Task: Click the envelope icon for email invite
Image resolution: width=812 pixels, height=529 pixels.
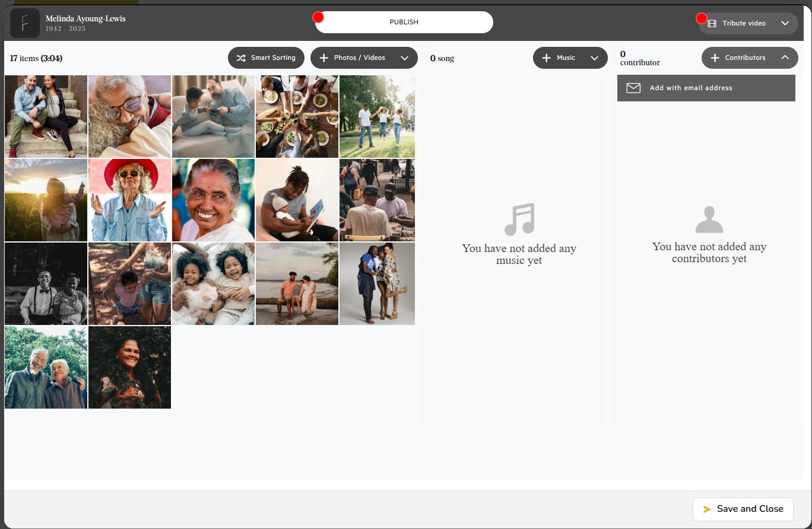Action: click(x=633, y=88)
